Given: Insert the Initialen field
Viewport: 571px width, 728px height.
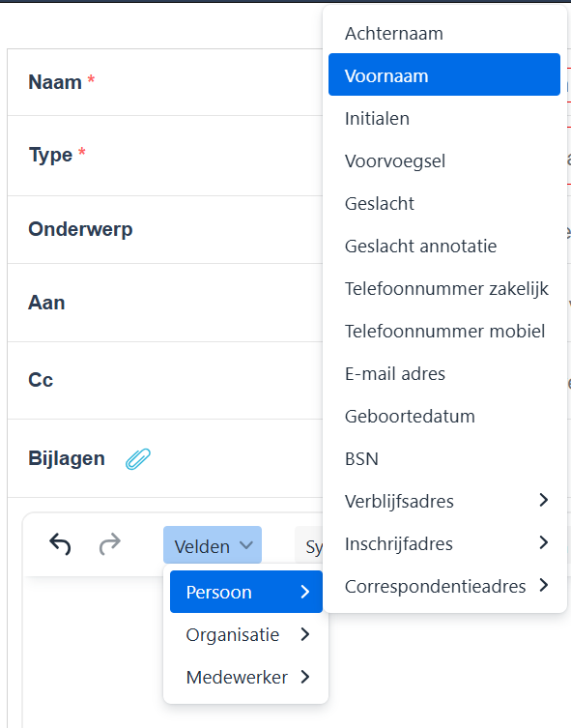Looking at the screenshot, I should click(444, 118).
